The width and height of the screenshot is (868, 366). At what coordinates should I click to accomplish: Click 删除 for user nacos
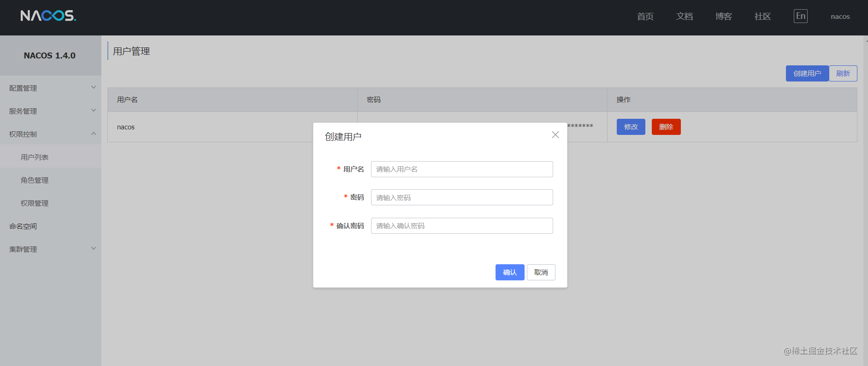tap(666, 127)
